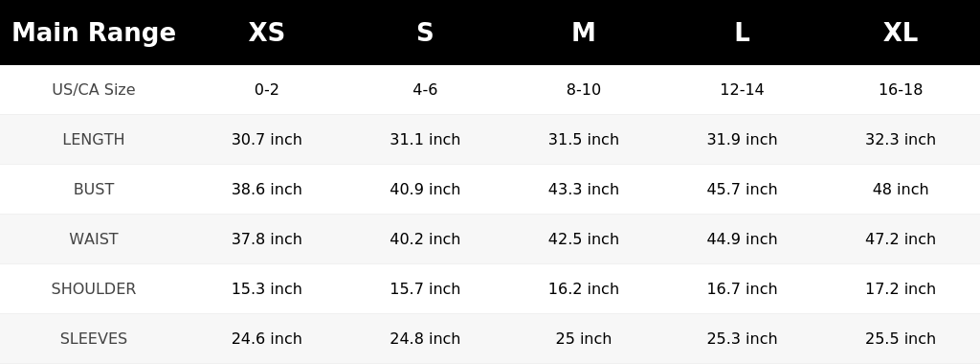Click the 16.7 inch shoulder value

coord(742,289)
